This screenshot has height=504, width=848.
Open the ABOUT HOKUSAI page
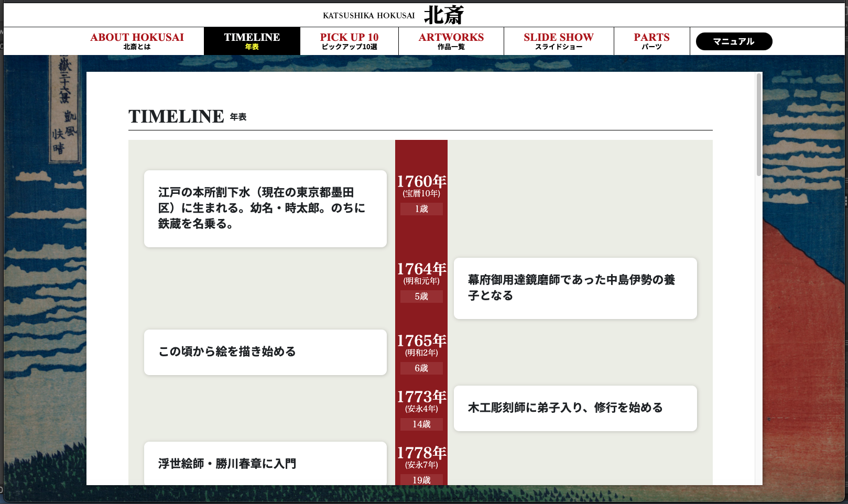pyautogui.click(x=137, y=41)
